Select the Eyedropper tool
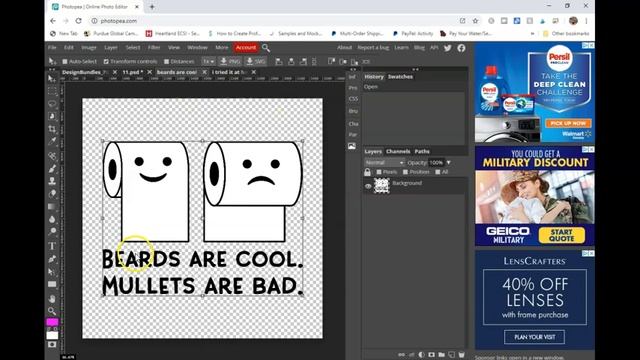 pyautogui.click(x=52, y=142)
